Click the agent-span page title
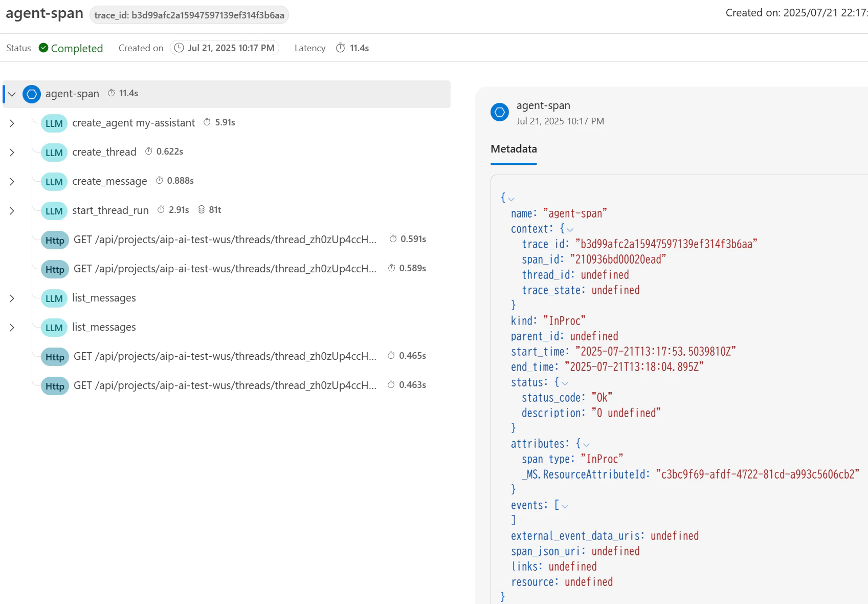The height and width of the screenshot is (604, 868). pos(44,13)
